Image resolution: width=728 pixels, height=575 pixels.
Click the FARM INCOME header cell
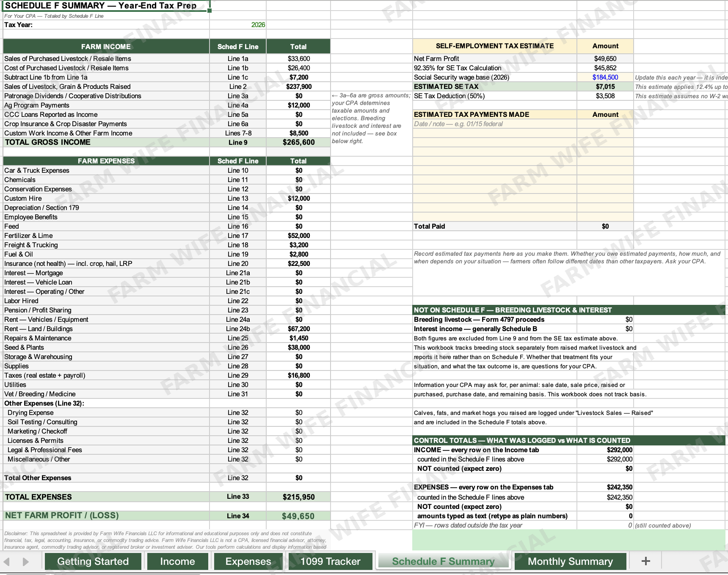(x=106, y=47)
